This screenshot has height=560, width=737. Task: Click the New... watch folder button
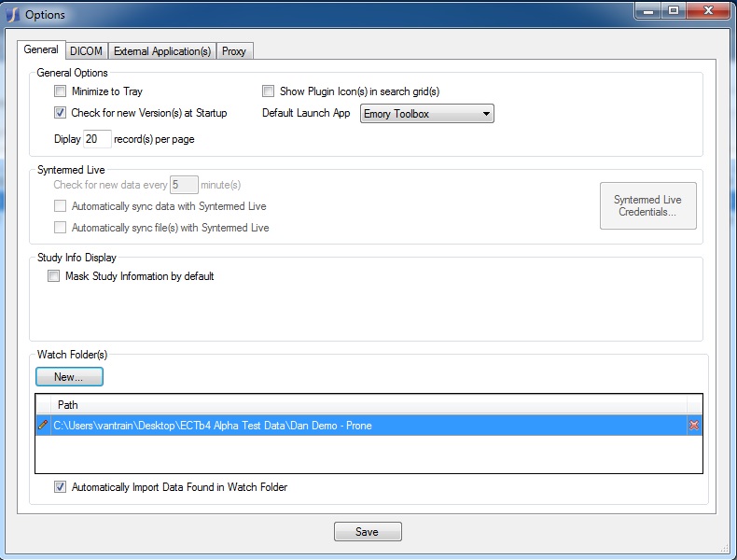click(69, 377)
